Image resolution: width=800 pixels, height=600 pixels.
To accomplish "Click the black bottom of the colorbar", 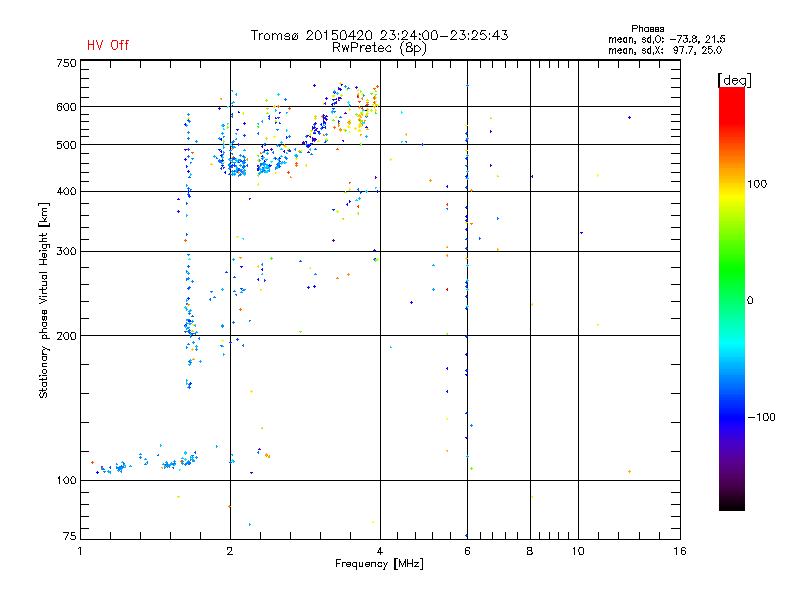I will tap(732, 503).
